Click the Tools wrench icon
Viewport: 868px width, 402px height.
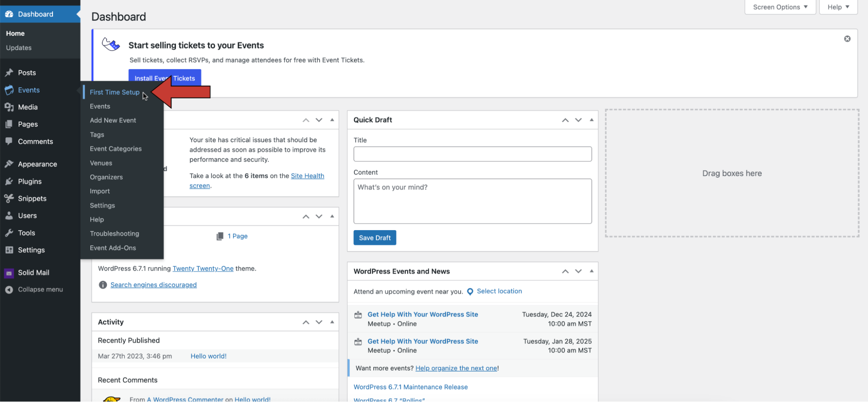pos(9,233)
